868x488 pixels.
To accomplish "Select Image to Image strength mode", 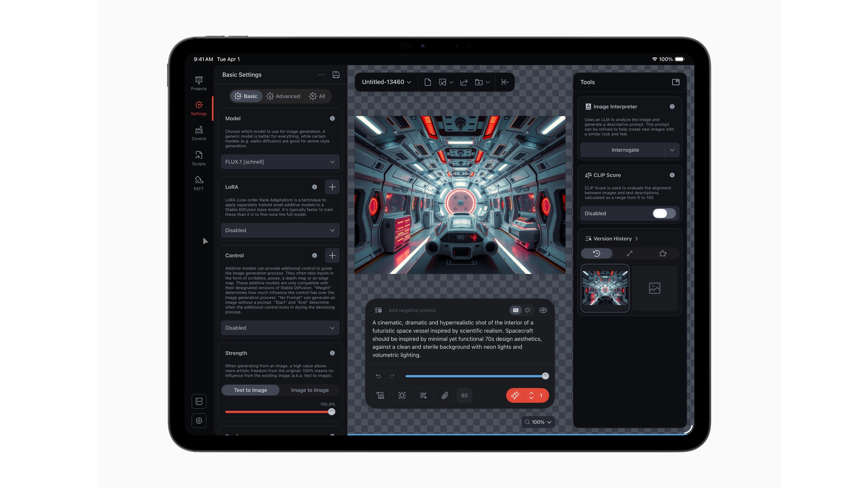I will point(310,390).
